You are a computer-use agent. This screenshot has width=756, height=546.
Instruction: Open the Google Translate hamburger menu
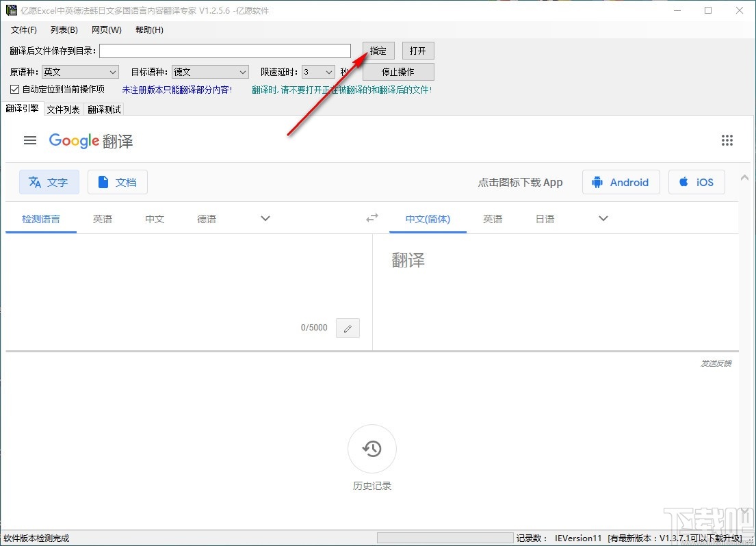[29, 140]
